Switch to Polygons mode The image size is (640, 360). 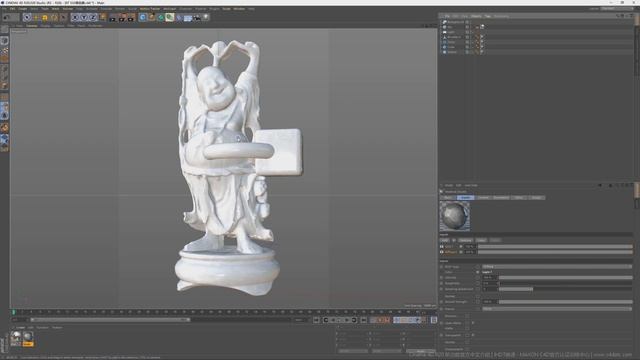click(x=4, y=86)
